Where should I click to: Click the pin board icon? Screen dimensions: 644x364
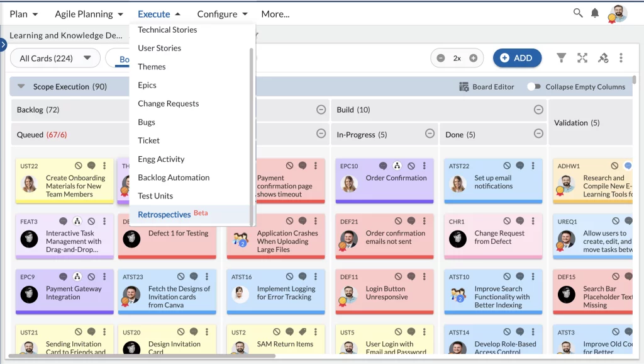point(603,58)
